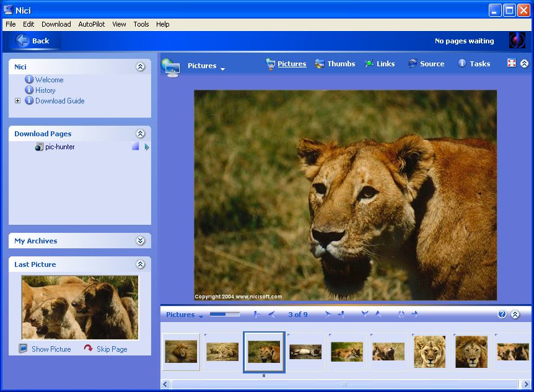Expand the My Archives panel

[140, 241]
